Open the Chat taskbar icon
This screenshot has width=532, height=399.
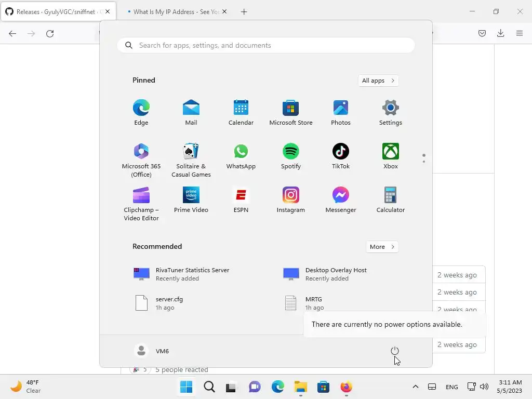tap(255, 387)
